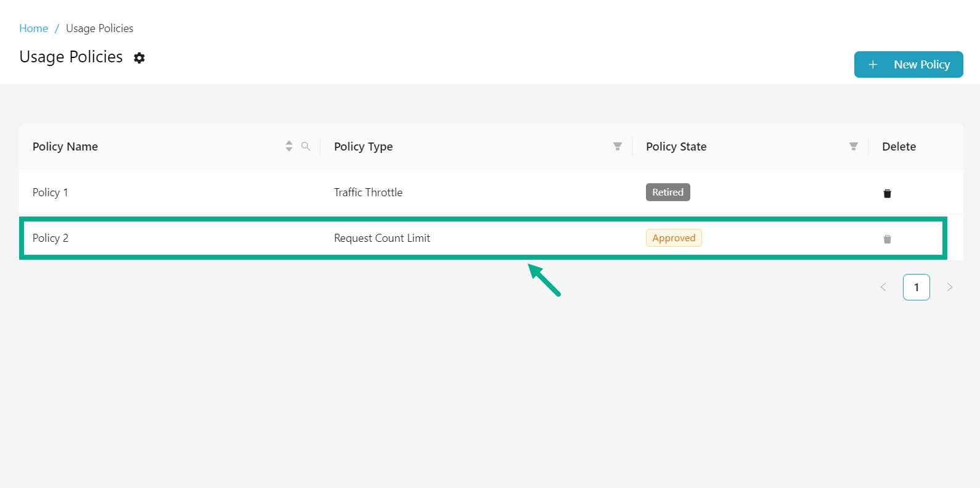Go to the next page arrow
Image resolution: width=980 pixels, height=488 pixels.
[949, 287]
